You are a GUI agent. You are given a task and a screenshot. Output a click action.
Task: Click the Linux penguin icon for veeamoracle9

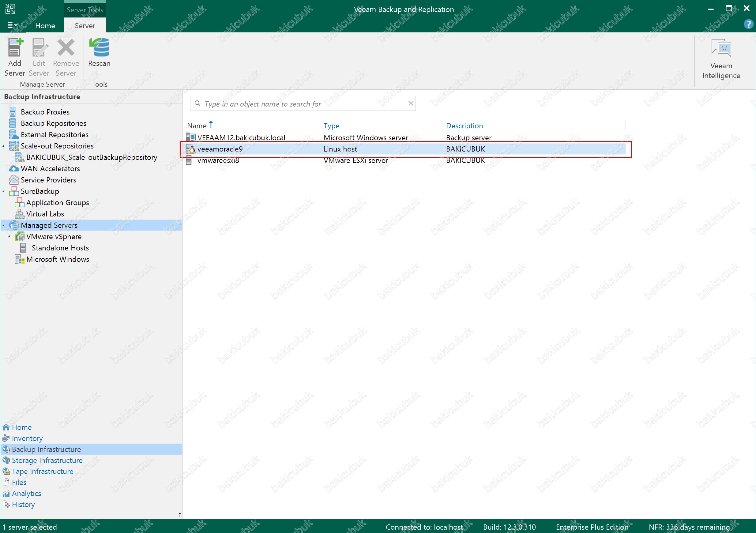(x=191, y=149)
